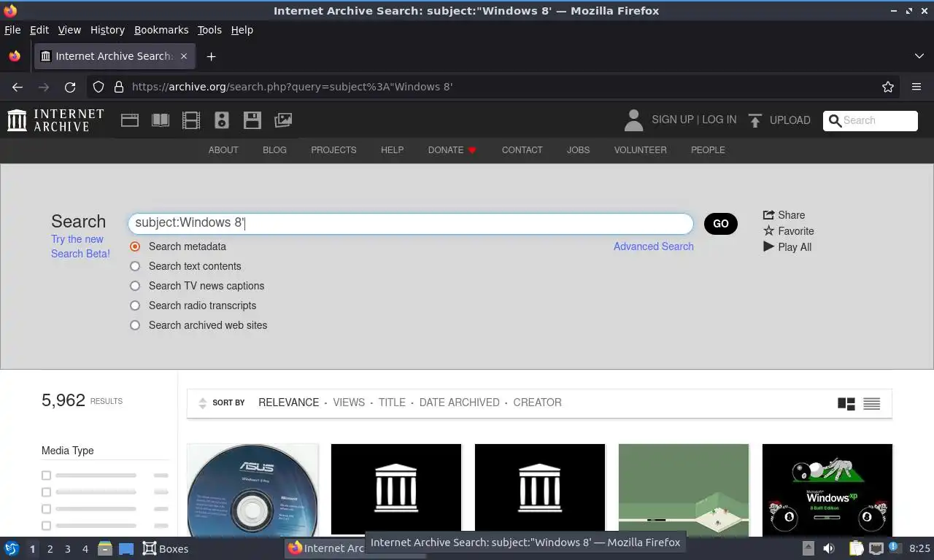This screenshot has height=560, width=934.
Task: Click the user avatar icon
Action: point(633,120)
